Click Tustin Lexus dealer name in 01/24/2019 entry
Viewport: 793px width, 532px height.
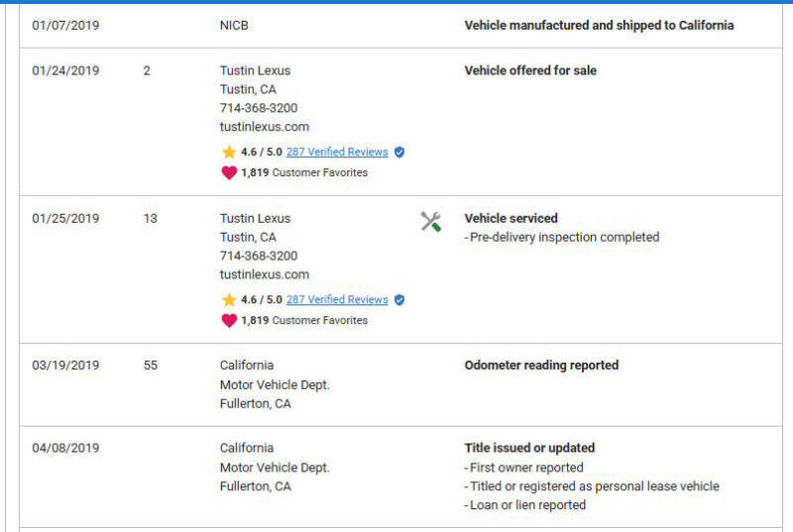pos(255,70)
